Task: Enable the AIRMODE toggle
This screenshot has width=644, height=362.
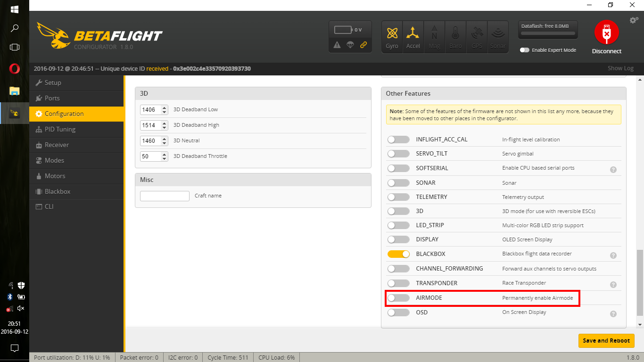Action: [398, 297]
